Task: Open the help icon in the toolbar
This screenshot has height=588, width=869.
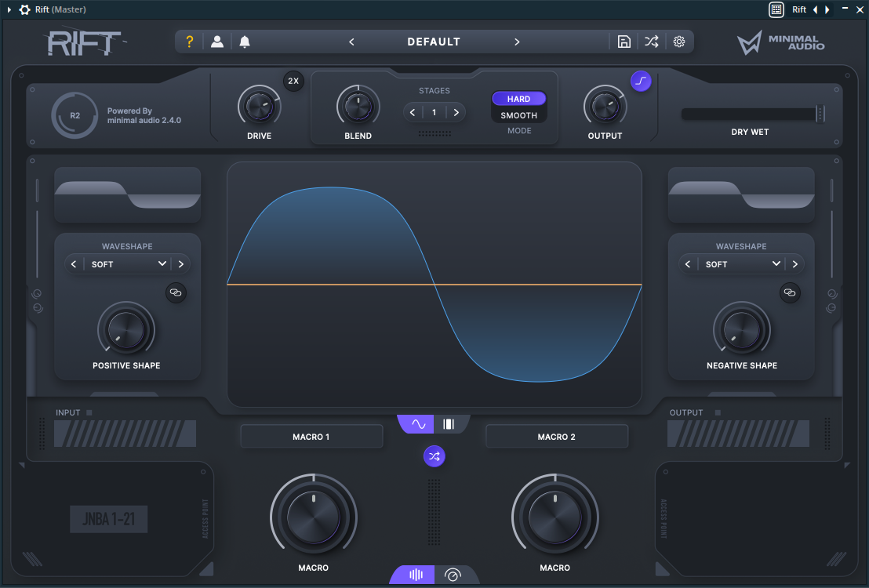Action: click(x=189, y=42)
